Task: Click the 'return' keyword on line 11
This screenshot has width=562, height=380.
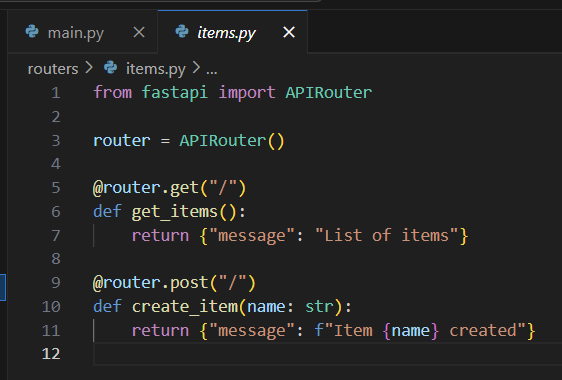Action: pos(160,331)
